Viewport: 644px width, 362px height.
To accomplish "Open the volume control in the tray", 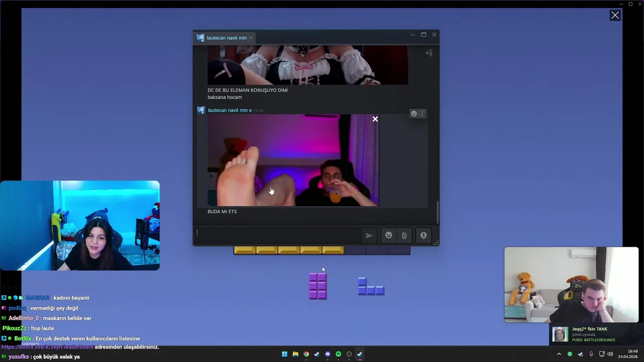I will coord(610,354).
